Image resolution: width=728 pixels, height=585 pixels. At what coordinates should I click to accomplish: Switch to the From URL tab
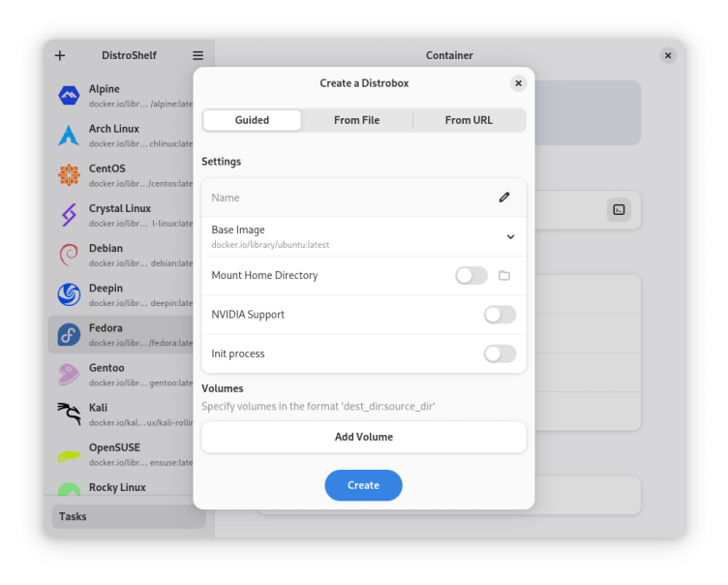(x=469, y=120)
